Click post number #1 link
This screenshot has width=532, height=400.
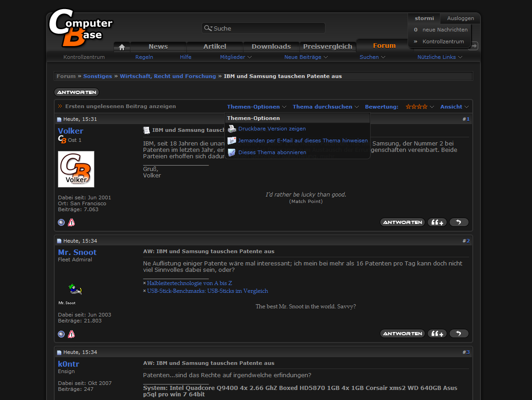pyautogui.click(x=468, y=119)
